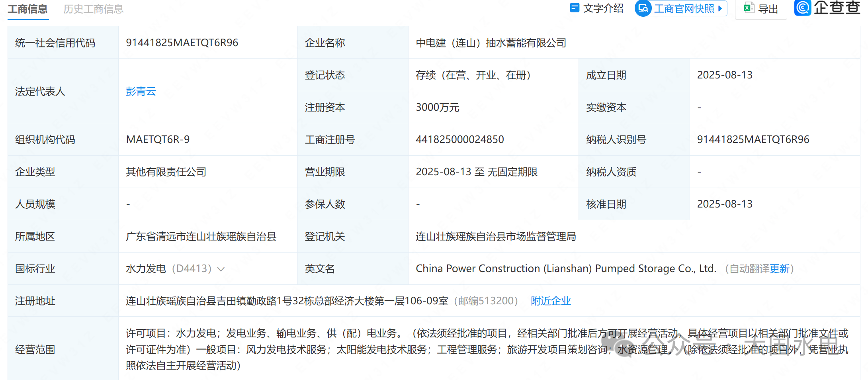Select the 工商信息 tab

[27, 9]
